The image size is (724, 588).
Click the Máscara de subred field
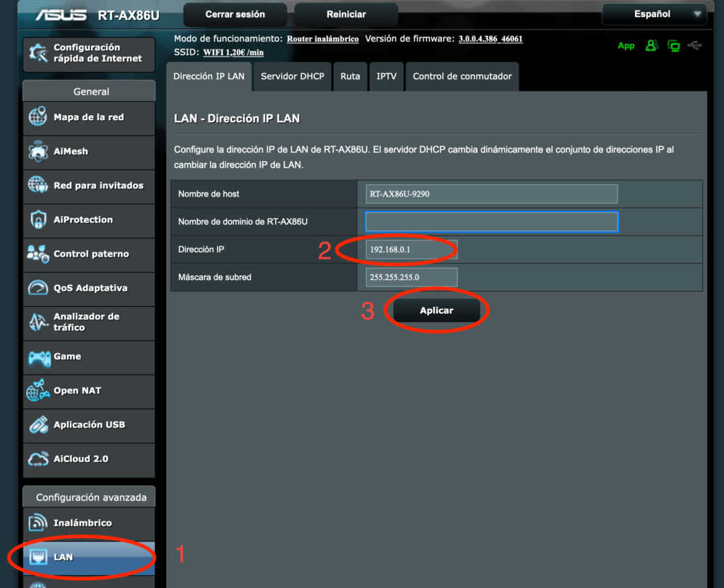[x=411, y=277]
